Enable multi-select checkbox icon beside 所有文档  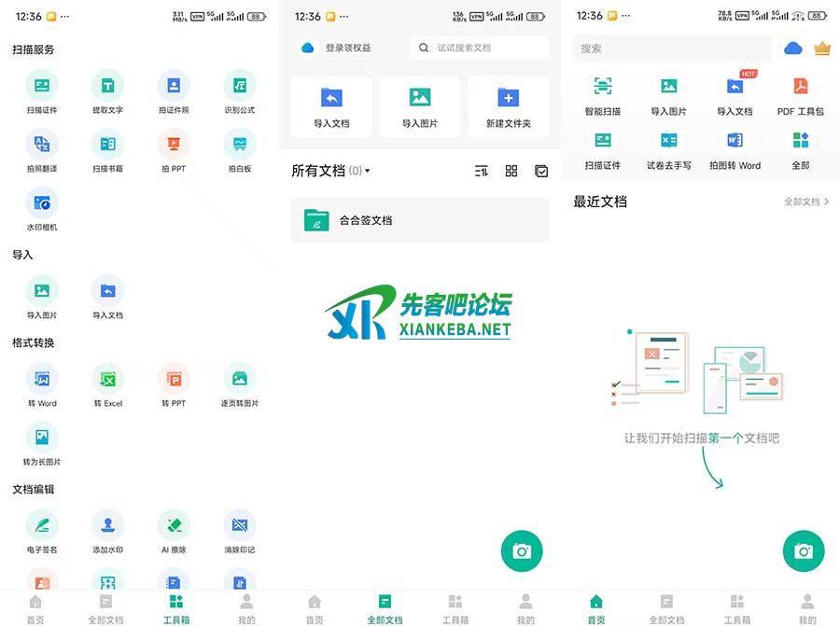tap(541, 171)
